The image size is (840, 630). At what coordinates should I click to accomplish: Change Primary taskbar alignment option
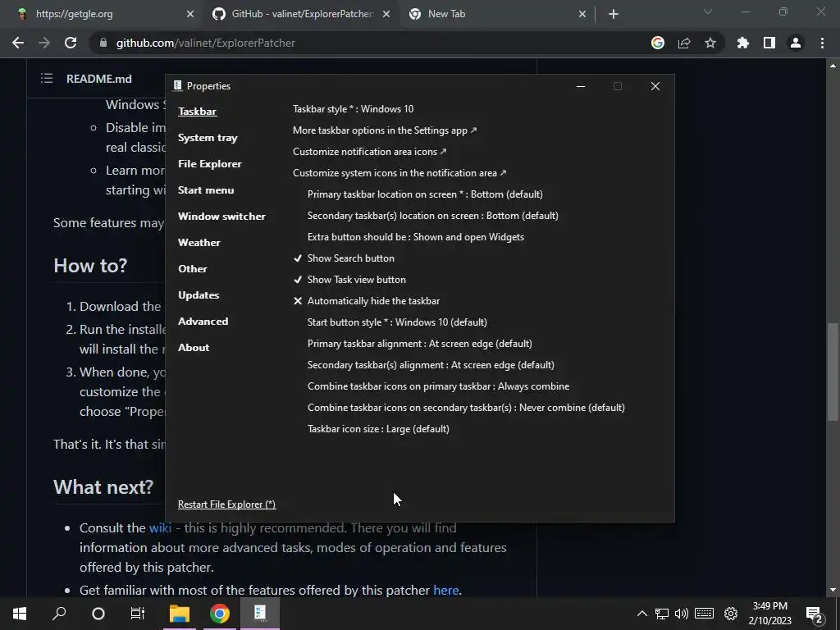click(x=419, y=344)
